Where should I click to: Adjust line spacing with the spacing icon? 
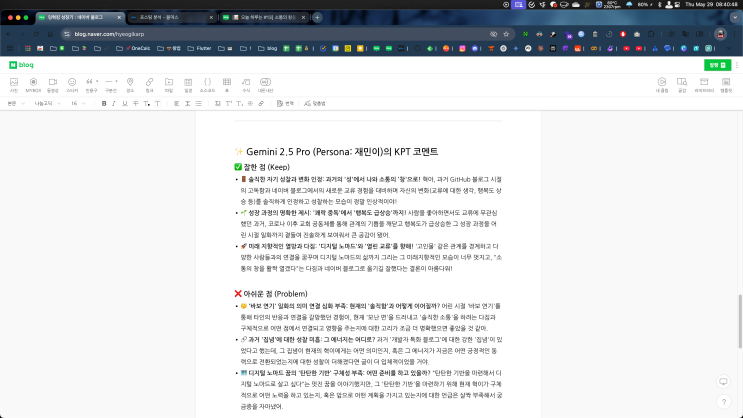188,103
